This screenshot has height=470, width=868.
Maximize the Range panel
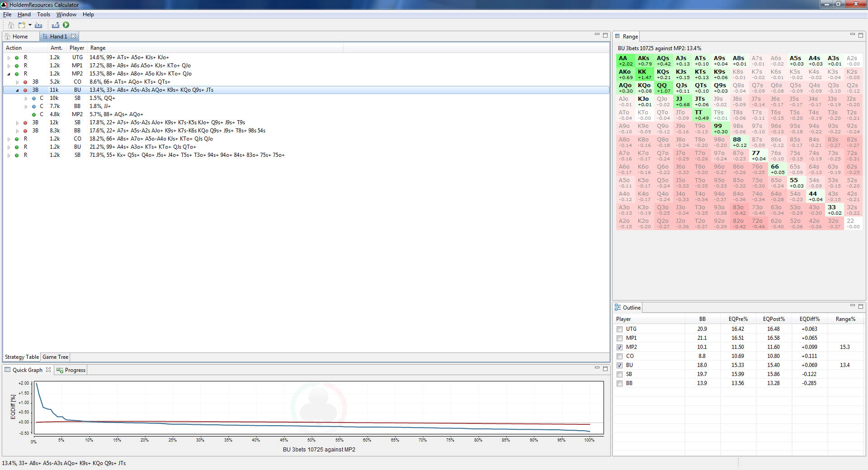click(861, 35)
